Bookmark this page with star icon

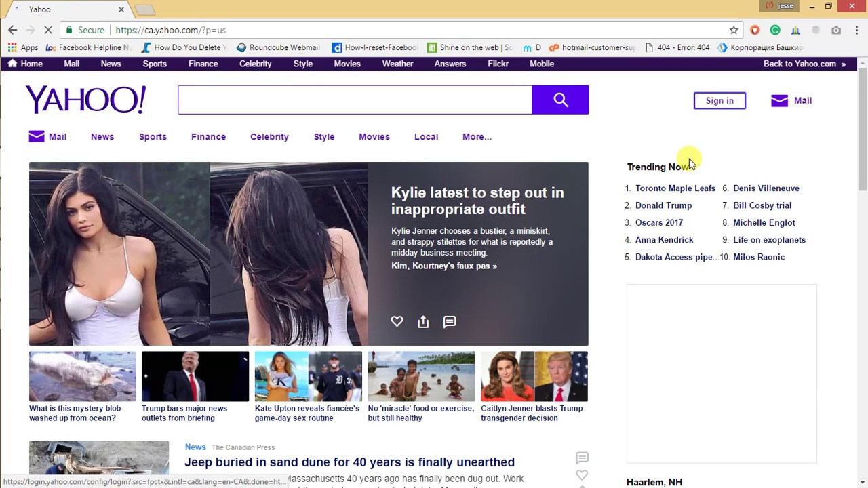pyautogui.click(x=734, y=30)
